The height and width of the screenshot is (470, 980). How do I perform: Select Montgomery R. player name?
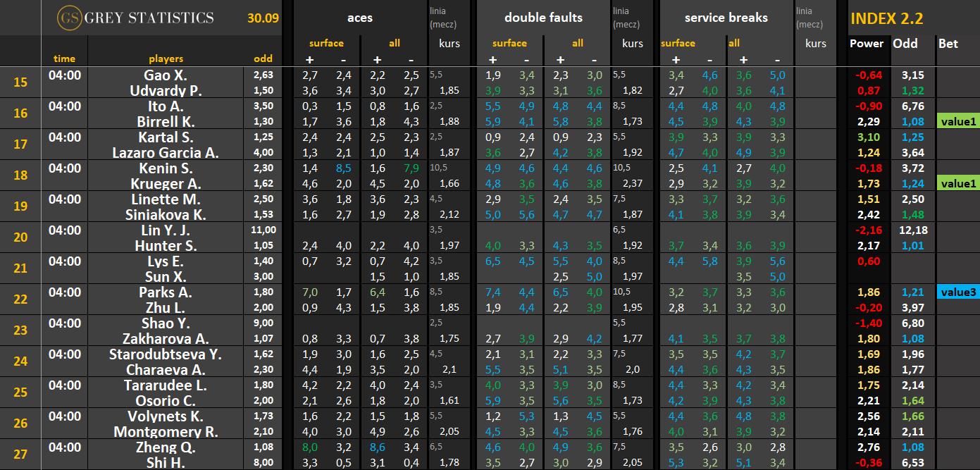tap(166, 431)
